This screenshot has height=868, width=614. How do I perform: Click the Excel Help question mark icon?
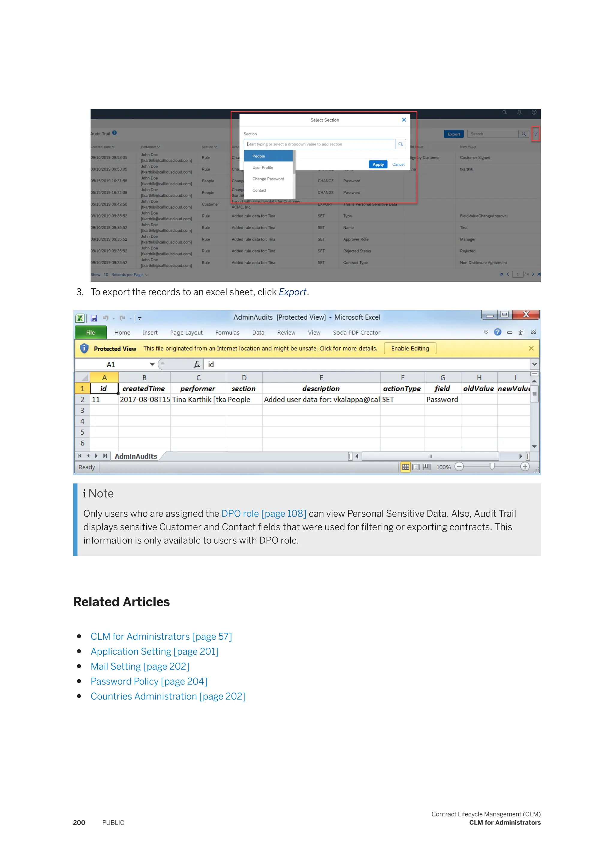coord(498,332)
